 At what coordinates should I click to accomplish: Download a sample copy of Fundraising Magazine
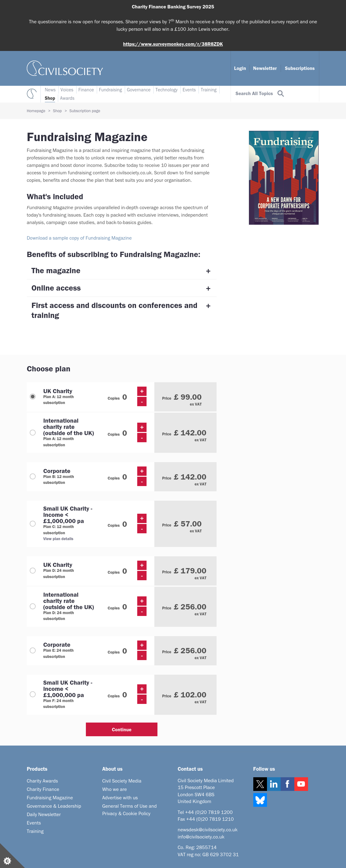[x=79, y=238]
